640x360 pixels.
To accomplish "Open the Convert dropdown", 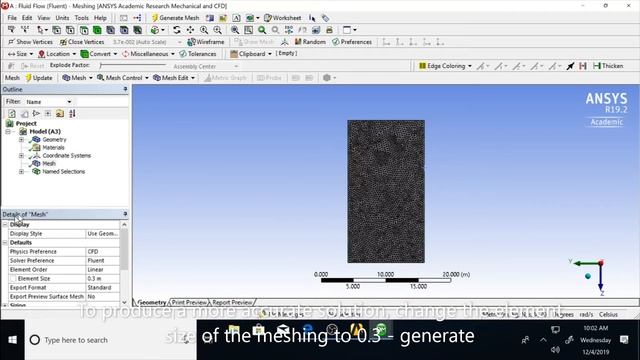I will pos(99,54).
